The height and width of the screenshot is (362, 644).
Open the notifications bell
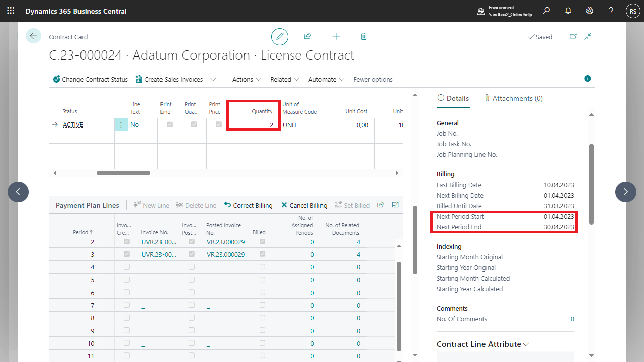pos(568,11)
